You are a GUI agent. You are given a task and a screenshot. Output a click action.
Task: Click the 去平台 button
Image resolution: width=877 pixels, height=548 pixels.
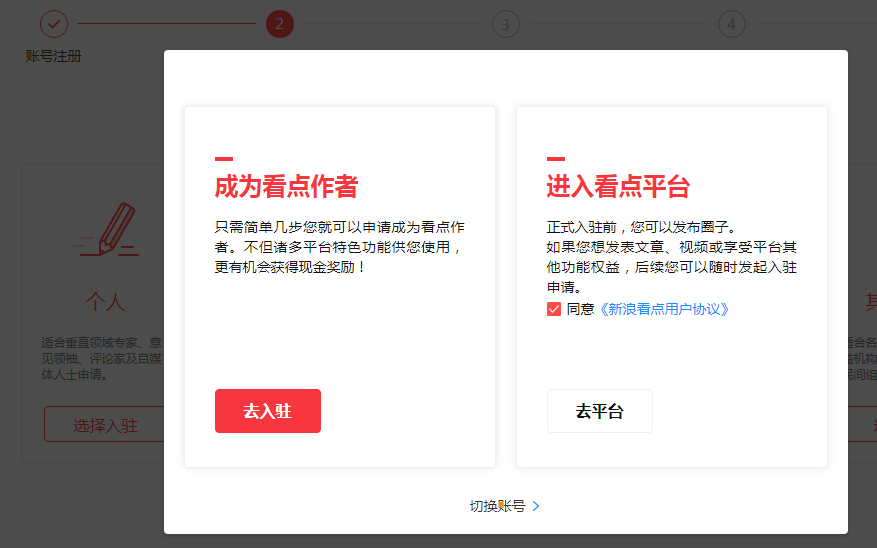600,411
